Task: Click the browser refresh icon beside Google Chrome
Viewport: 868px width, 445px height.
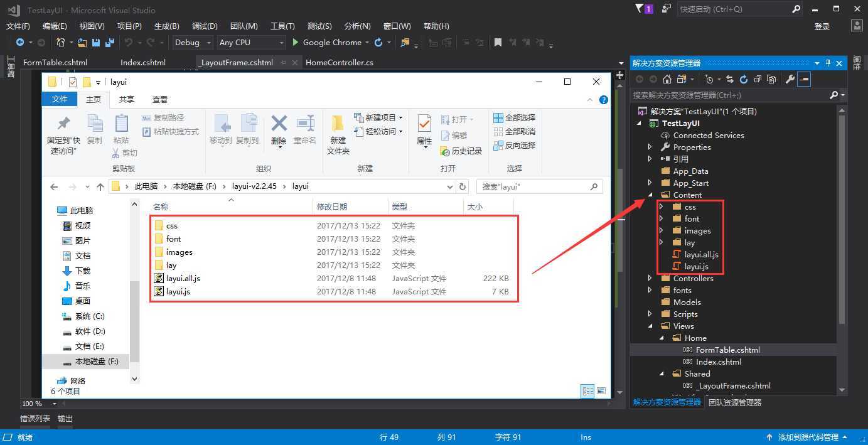Action: (x=378, y=43)
